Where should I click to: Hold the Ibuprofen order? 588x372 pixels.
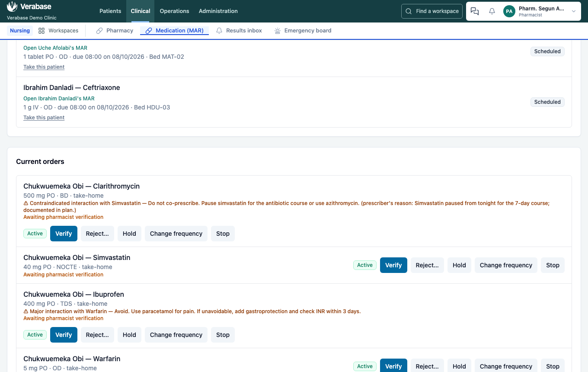[x=129, y=335]
